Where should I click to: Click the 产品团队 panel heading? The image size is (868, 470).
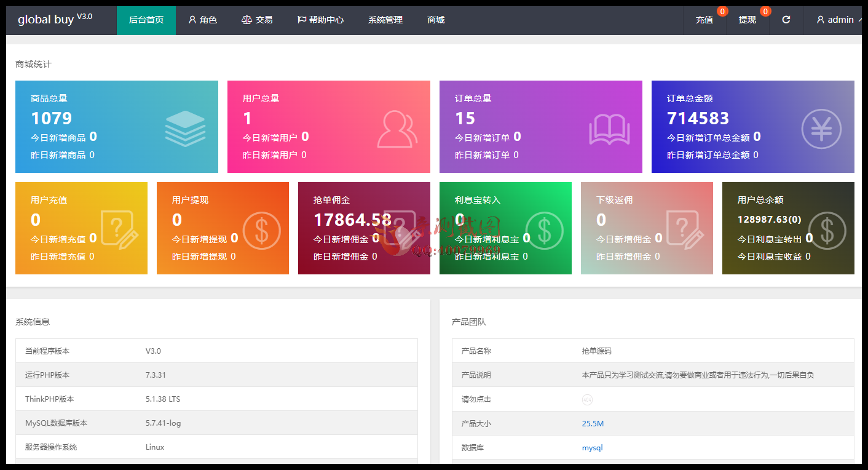[469, 322]
